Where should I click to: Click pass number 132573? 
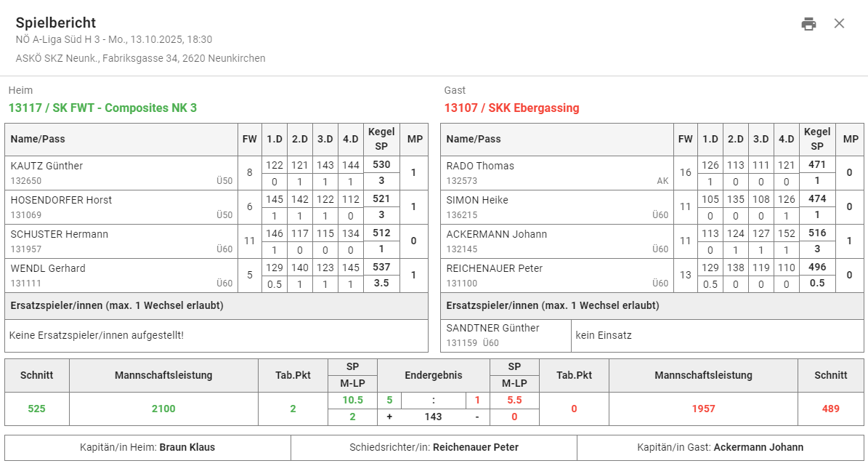point(462,180)
